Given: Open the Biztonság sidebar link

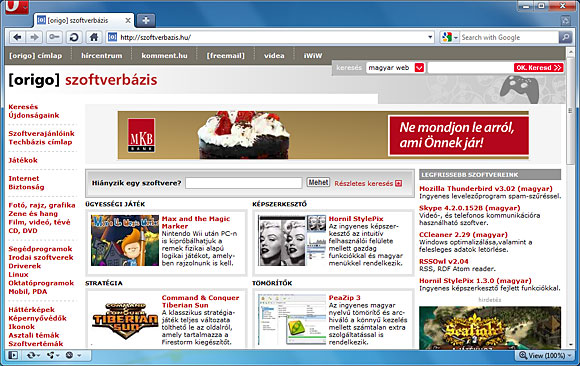Looking at the screenshot, I should click(26, 187).
